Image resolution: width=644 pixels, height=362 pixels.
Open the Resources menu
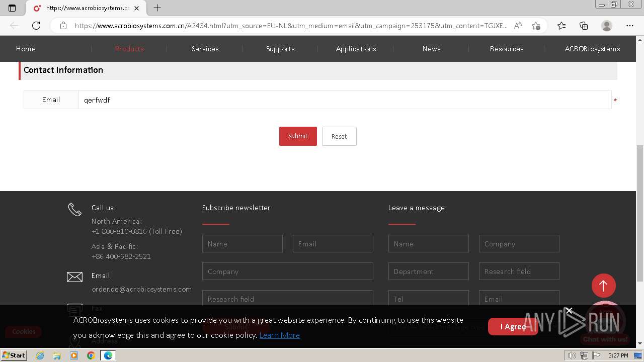click(x=507, y=49)
